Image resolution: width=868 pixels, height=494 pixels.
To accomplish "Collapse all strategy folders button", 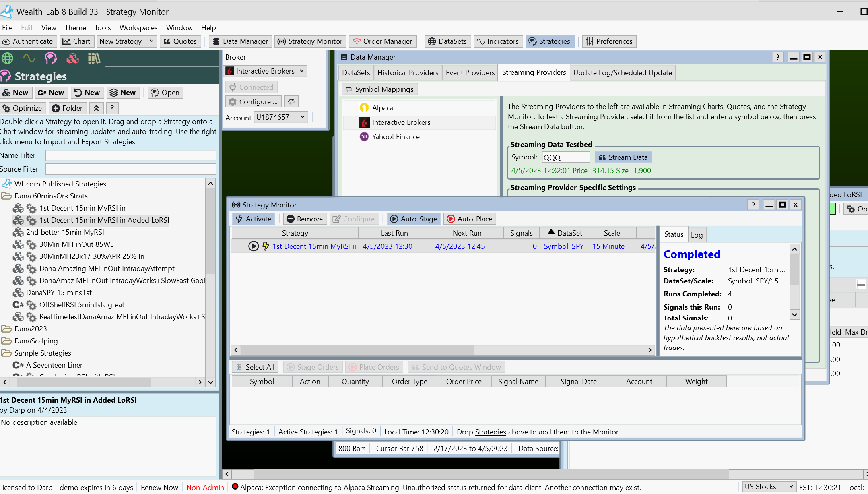I will pos(96,108).
